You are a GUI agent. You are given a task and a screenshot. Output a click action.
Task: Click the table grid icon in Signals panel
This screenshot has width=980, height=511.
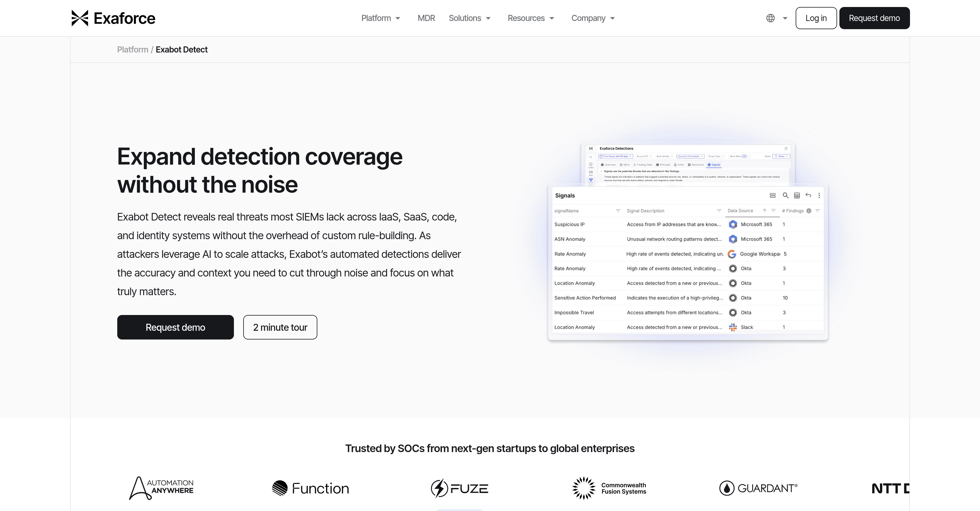pyautogui.click(x=797, y=196)
